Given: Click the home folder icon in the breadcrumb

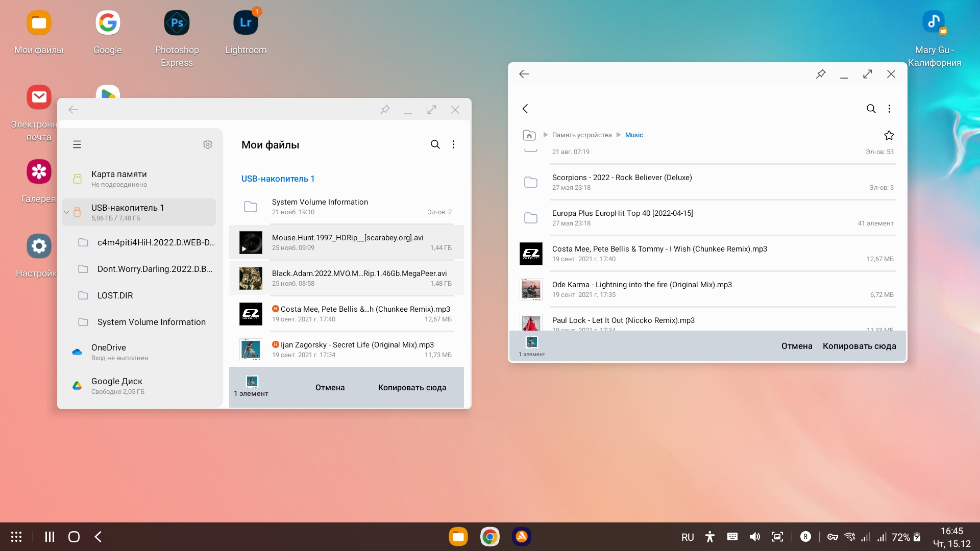Looking at the screenshot, I should pyautogui.click(x=529, y=135).
